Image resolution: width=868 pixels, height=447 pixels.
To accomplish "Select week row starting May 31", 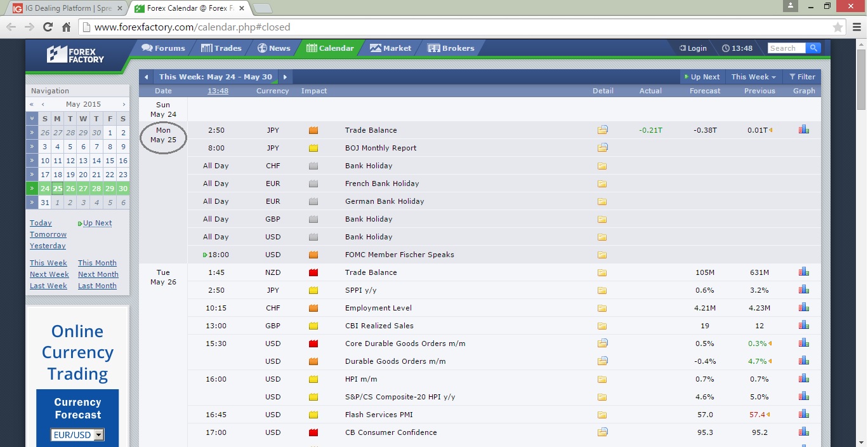I will pos(32,203).
